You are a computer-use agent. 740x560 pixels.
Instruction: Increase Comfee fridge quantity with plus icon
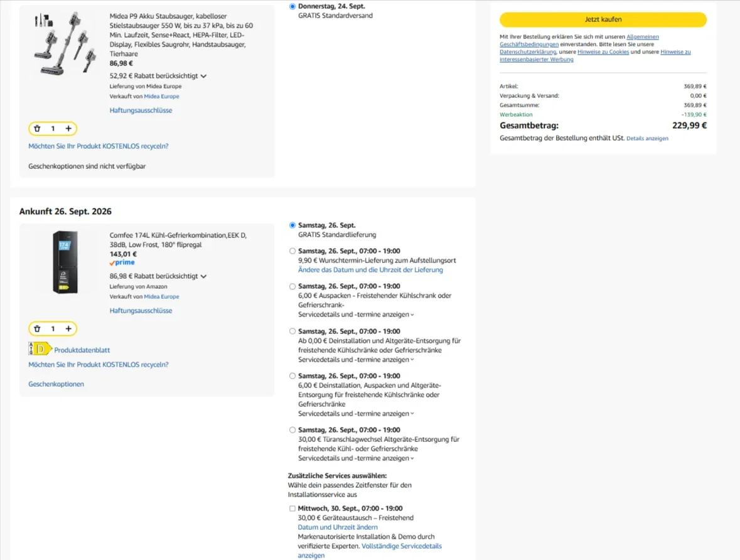coord(68,328)
